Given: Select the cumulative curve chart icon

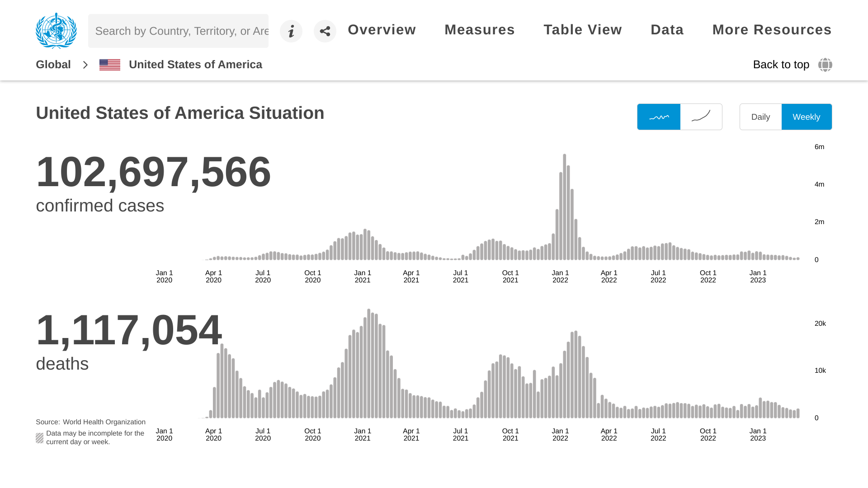Looking at the screenshot, I should tap(701, 117).
